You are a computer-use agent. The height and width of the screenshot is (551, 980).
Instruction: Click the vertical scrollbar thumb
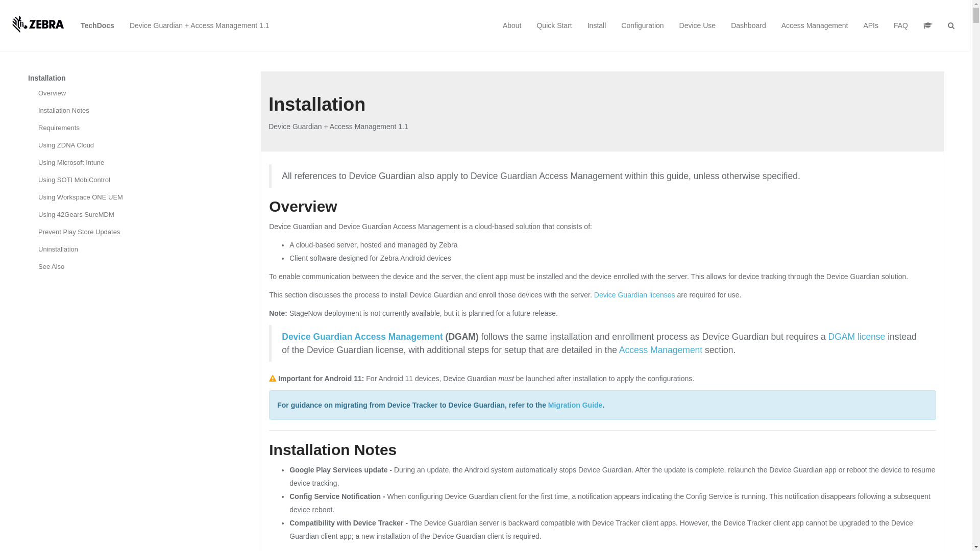pyautogui.click(x=976, y=15)
